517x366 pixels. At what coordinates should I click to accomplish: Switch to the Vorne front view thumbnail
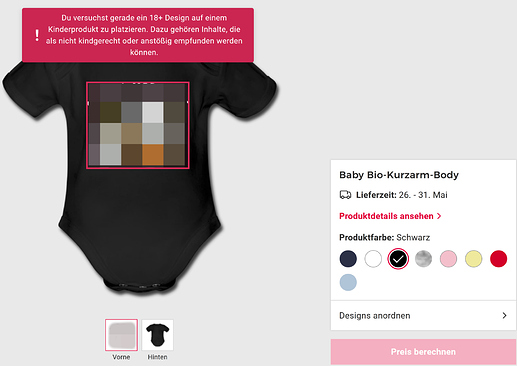[x=121, y=335]
